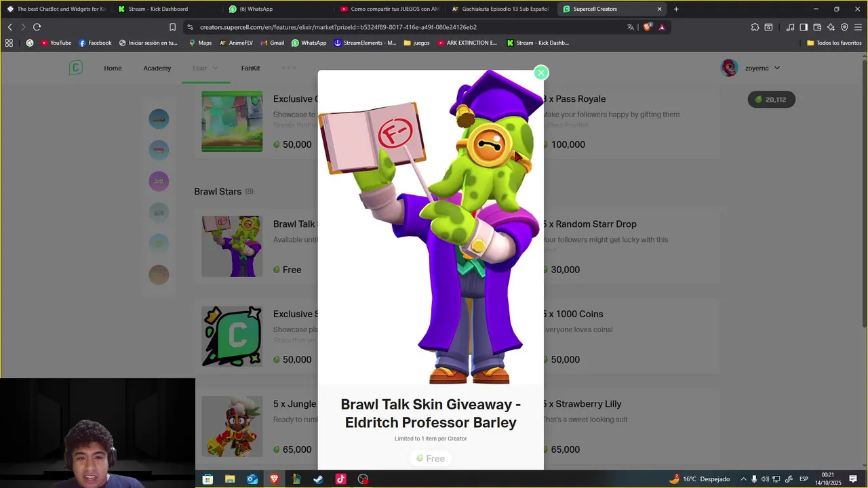Screen dimensions: 868x488
Task: Open the Leo AI sparkle icon
Action: coord(831,27)
